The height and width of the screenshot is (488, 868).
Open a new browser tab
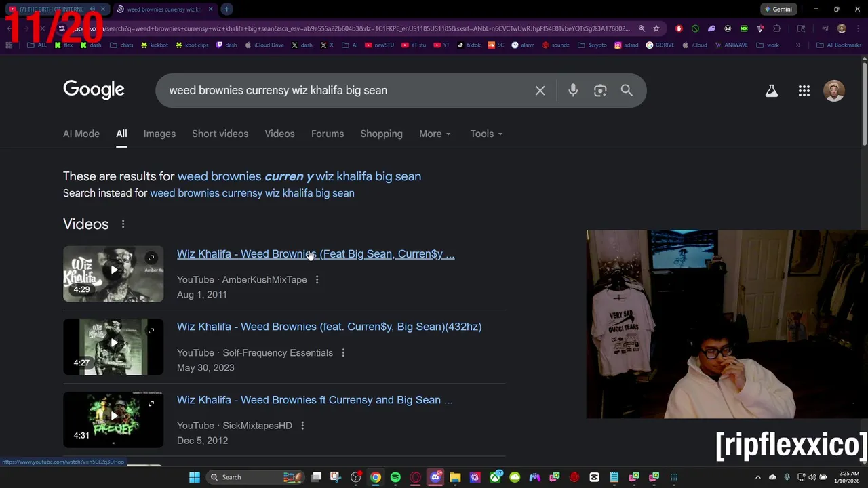click(x=226, y=9)
